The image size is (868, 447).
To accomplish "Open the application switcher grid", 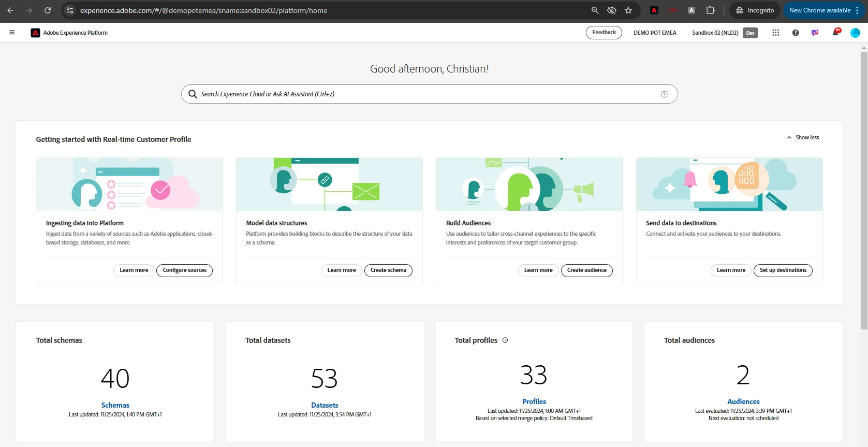I will [775, 33].
